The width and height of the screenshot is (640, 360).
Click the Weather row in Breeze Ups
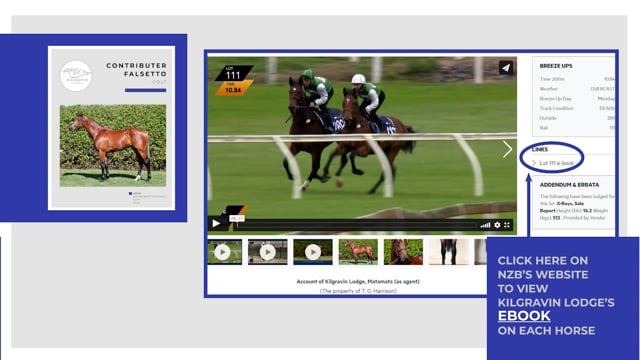tap(577, 89)
